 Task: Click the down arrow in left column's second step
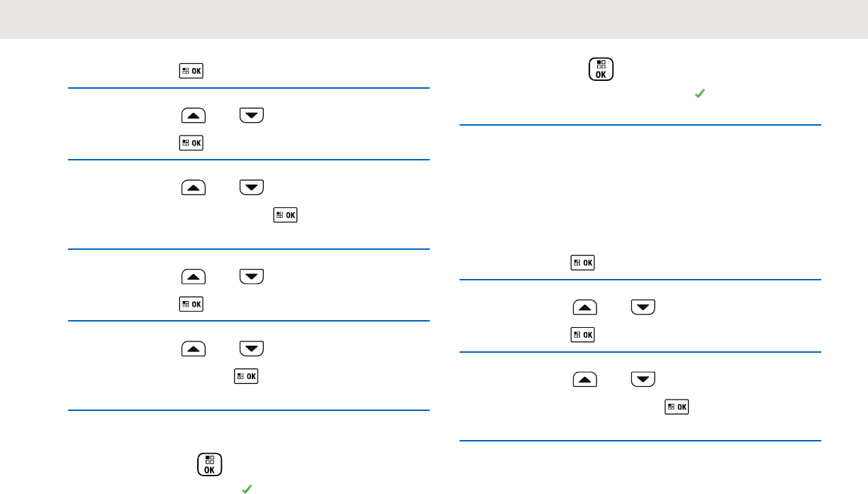(x=252, y=116)
